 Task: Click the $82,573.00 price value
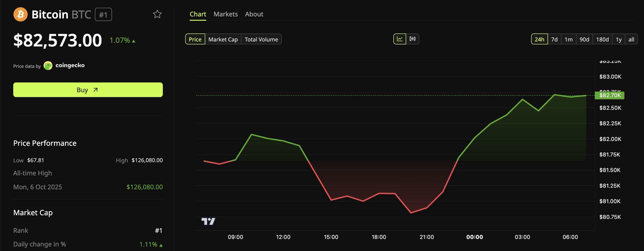pos(58,40)
